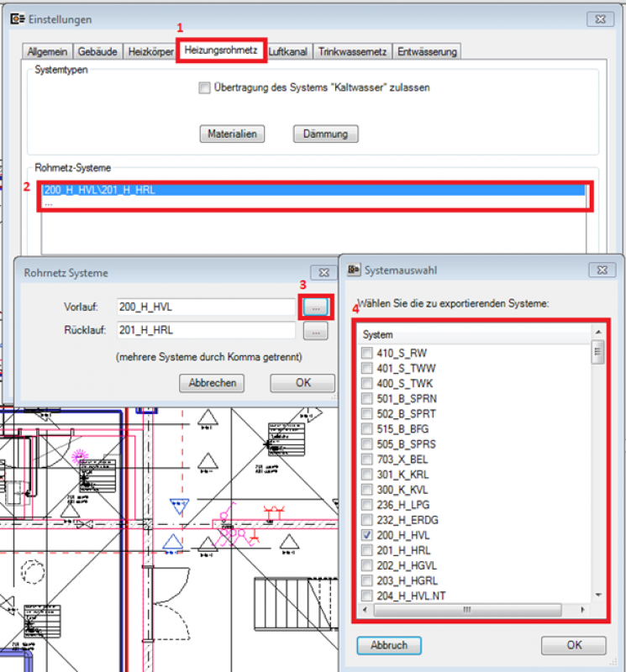Enable the Kaltwasser system transfer checkbox

tap(204, 87)
